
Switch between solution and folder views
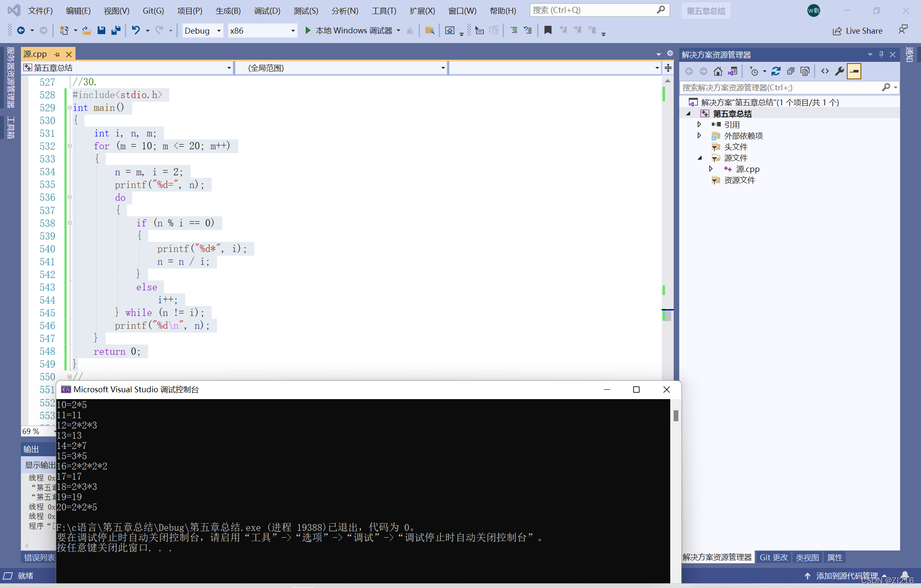point(733,71)
